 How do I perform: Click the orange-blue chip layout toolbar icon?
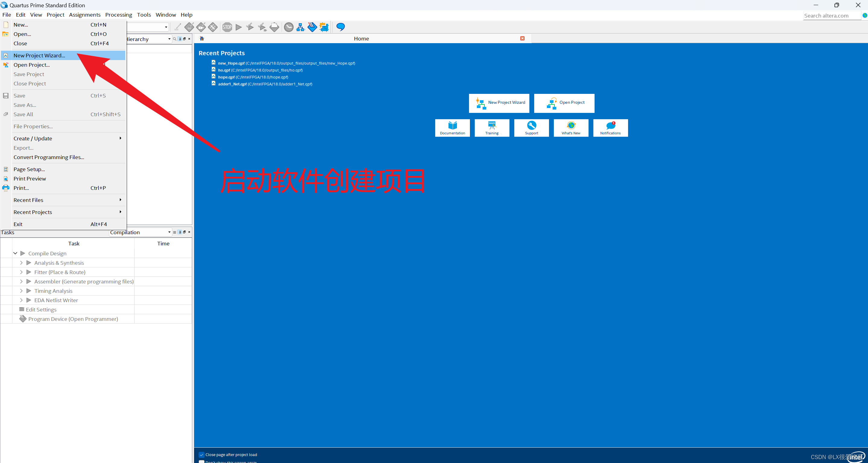click(x=324, y=27)
